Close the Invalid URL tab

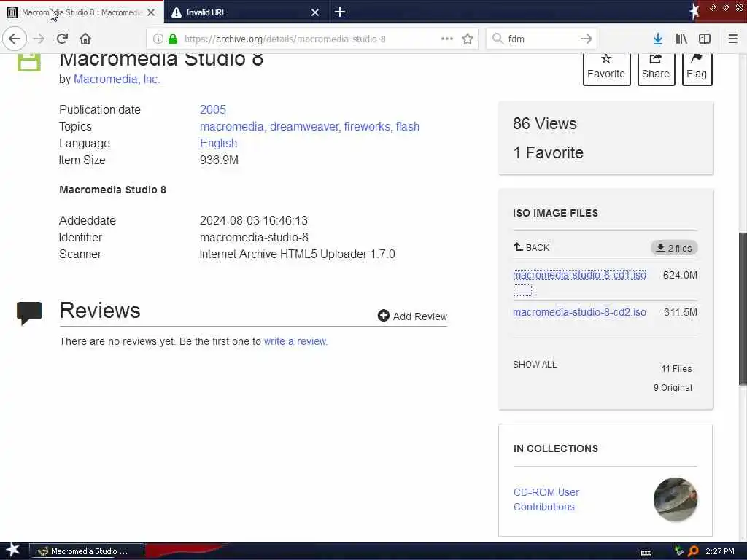pos(315,12)
